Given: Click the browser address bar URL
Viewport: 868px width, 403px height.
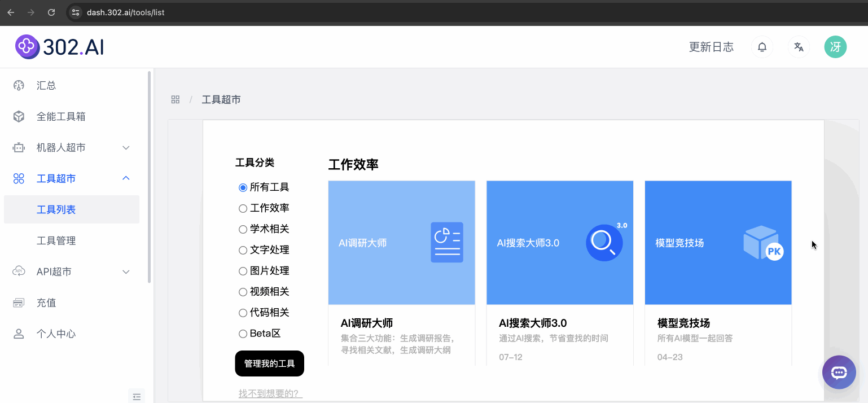Looking at the screenshot, I should coord(125,12).
